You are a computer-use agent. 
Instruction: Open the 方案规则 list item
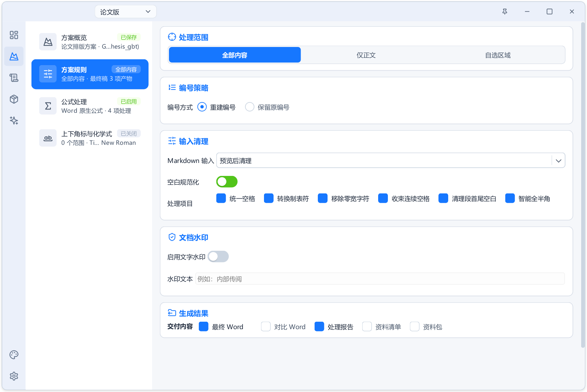90,74
